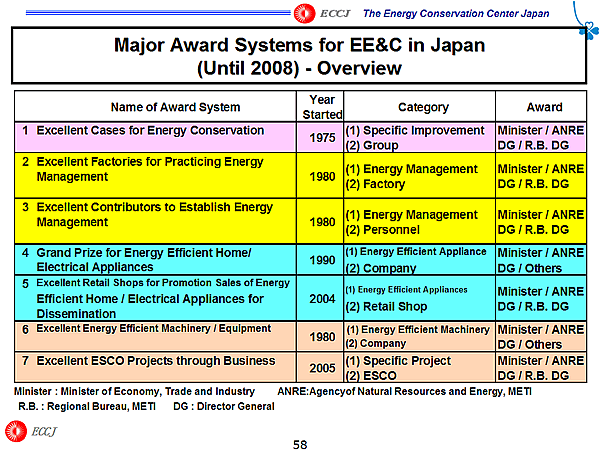Click '(2) ESCO' category text
The width and height of the screenshot is (600, 450).
[371, 376]
